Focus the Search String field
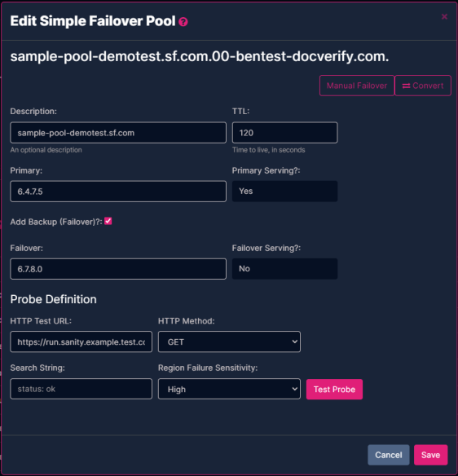 (81, 389)
